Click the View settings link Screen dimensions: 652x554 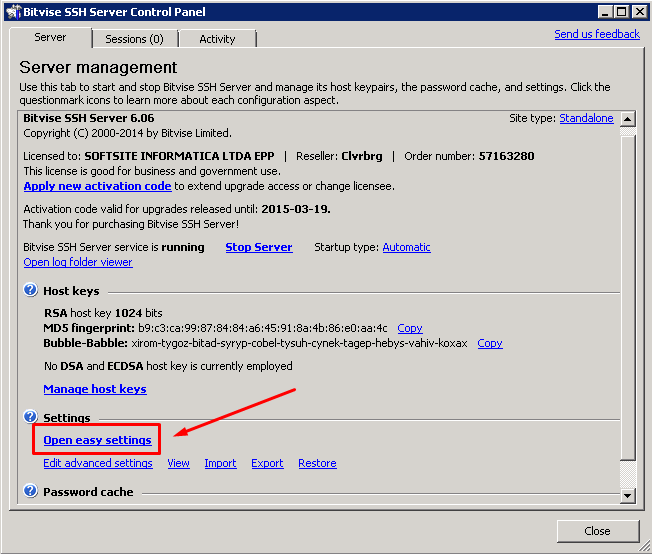(x=178, y=463)
